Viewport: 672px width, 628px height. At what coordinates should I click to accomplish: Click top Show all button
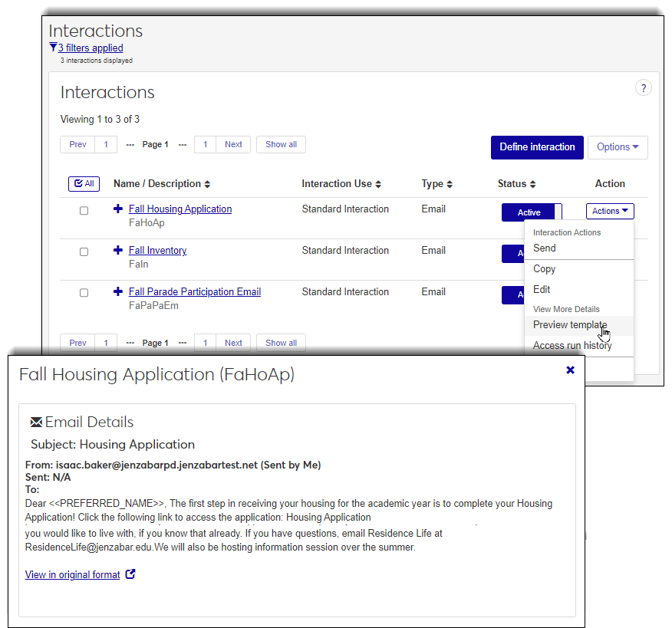[x=281, y=144]
